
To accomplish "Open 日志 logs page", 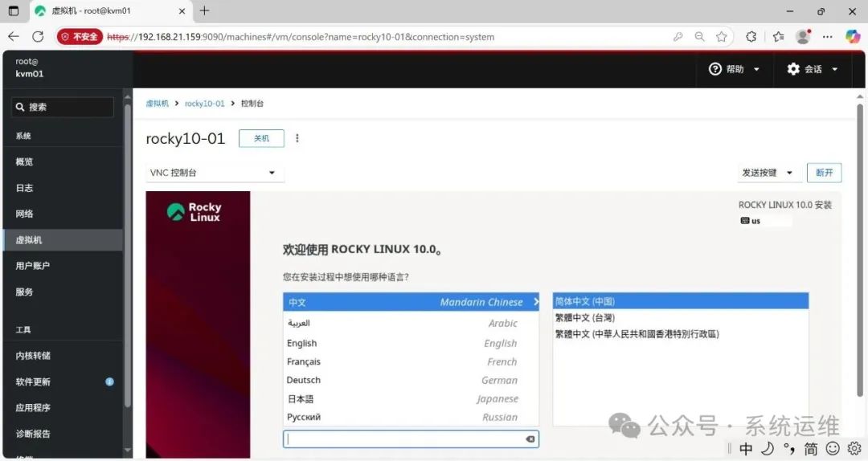I will point(63,188).
